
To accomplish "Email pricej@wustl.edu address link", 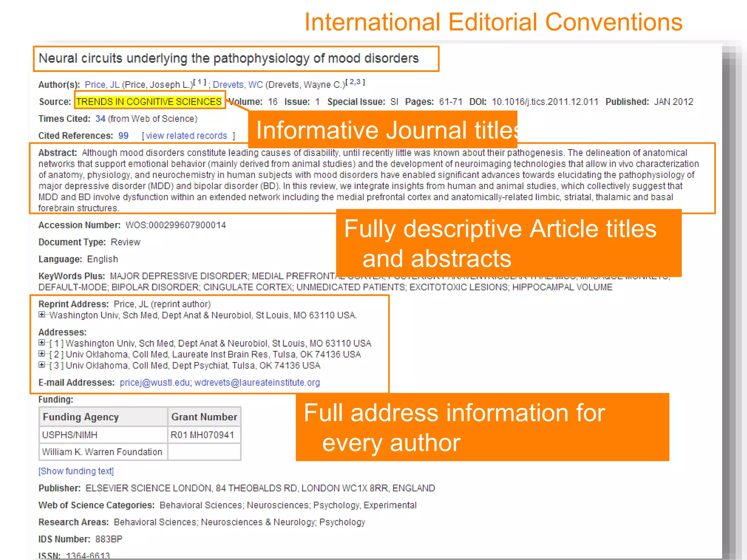I will 155,382.
